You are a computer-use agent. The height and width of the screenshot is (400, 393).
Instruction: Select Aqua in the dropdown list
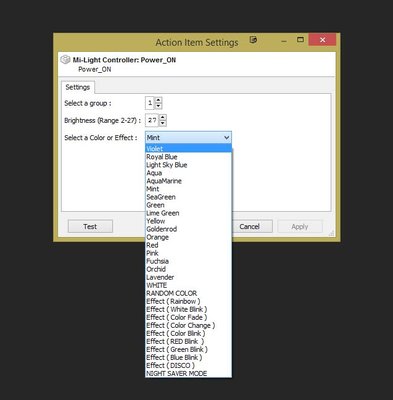click(188, 173)
